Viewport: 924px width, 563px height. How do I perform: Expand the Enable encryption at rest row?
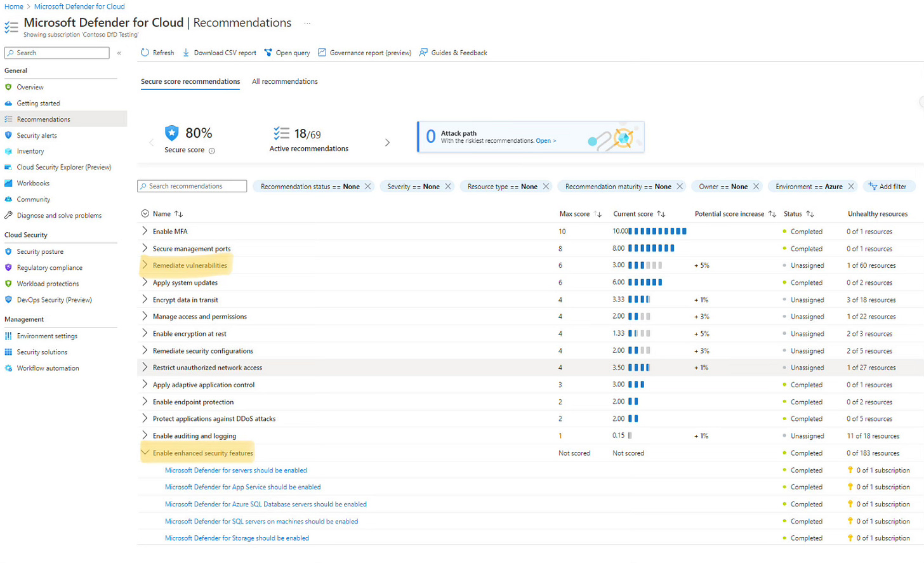click(145, 333)
